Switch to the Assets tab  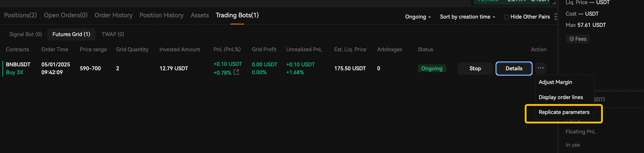[x=199, y=15]
